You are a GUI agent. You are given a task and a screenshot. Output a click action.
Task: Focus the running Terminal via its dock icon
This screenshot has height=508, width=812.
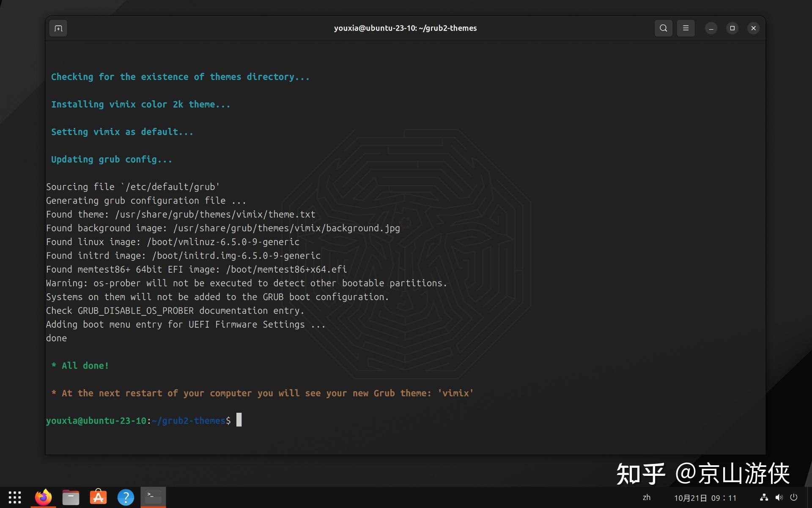[153, 497]
